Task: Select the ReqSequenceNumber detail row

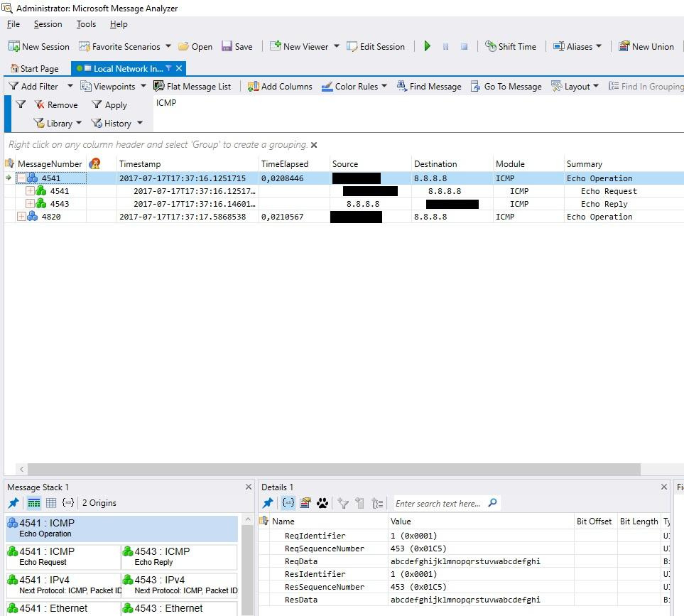Action: (x=464, y=549)
